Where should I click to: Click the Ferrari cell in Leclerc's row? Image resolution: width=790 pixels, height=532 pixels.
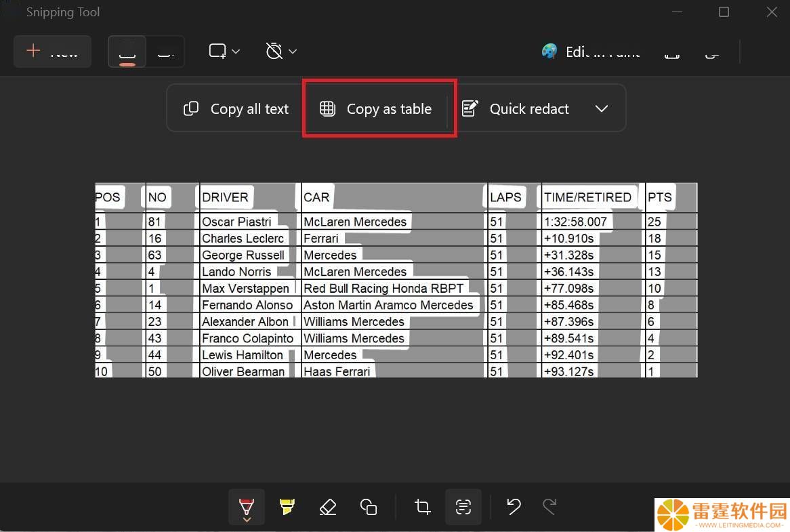point(321,239)
